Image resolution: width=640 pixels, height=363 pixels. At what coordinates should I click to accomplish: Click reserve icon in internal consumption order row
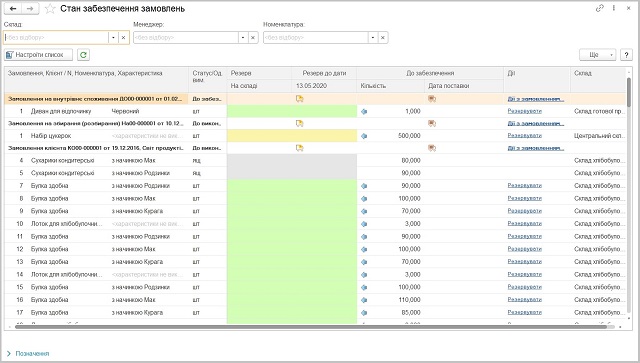[300, 99]
